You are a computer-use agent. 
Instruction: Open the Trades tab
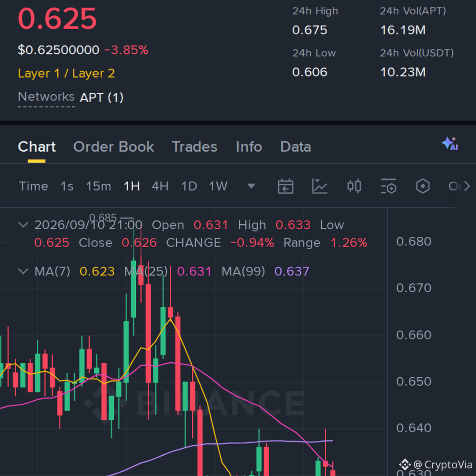194,147
